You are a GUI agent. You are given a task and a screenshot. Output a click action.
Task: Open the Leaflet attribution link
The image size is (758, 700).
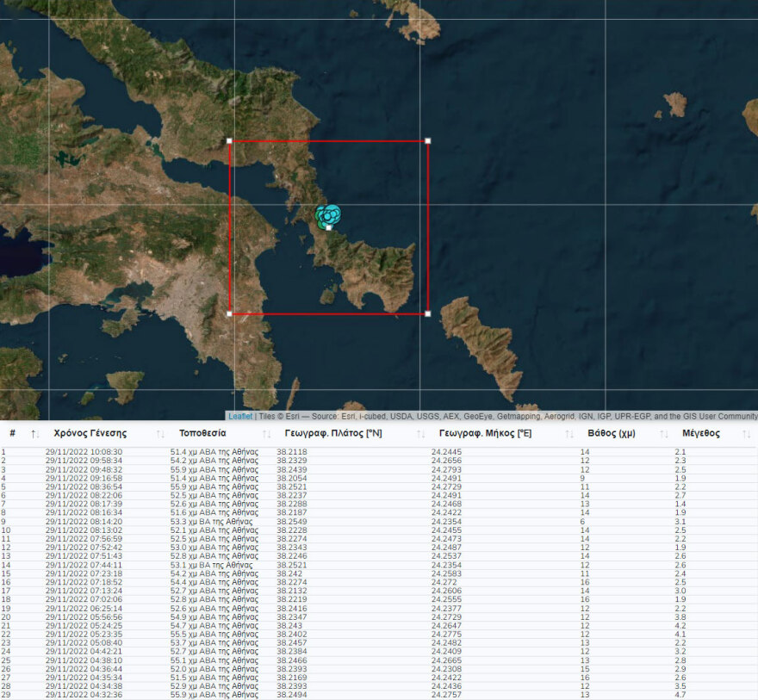point(240,416)
